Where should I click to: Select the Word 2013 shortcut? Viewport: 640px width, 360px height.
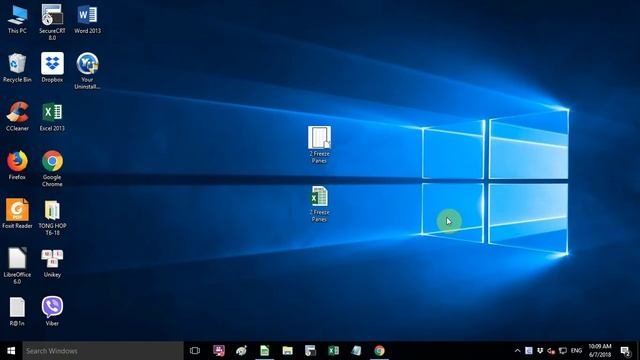click(87, 19)
